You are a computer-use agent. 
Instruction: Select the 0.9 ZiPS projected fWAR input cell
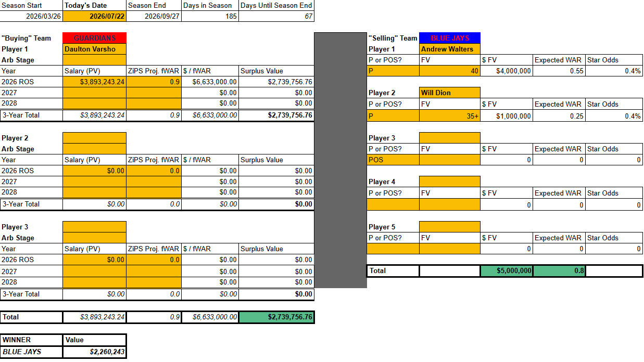(x=154, y=82)
